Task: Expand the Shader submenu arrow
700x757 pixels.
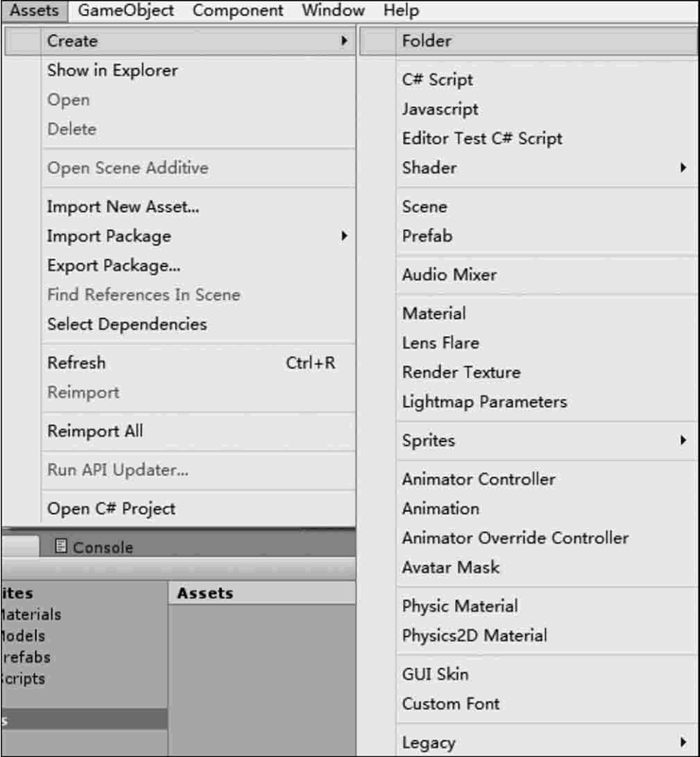Action: [682, 167]
